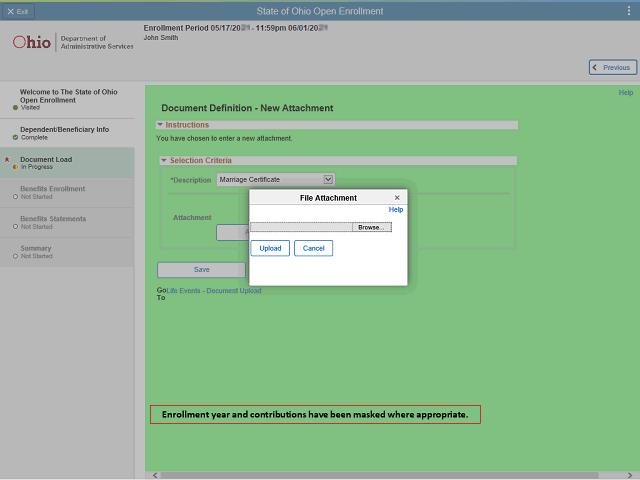Select the Dependent/Beneficiary Info step

(64, 129)
